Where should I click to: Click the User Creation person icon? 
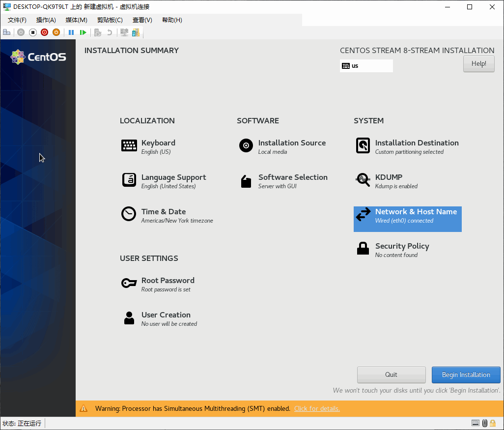click(129, 318)
